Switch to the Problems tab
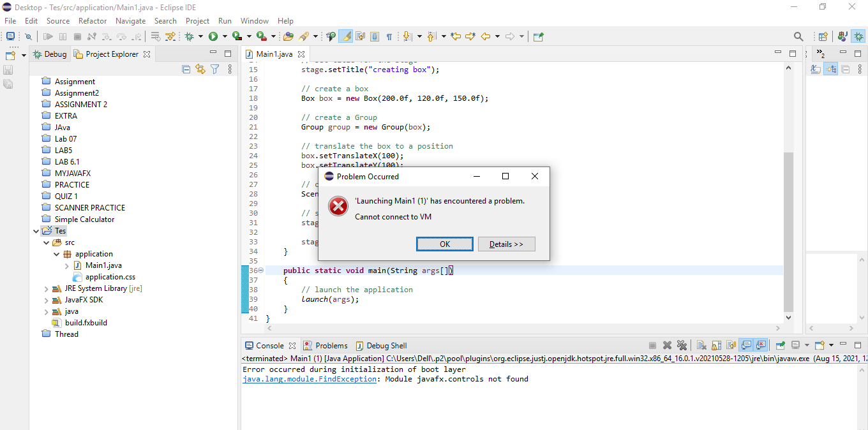 click(325, 345)
